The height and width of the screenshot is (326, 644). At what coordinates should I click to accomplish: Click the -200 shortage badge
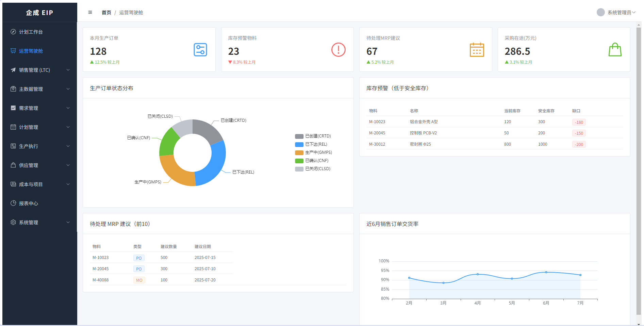point(579,144)
